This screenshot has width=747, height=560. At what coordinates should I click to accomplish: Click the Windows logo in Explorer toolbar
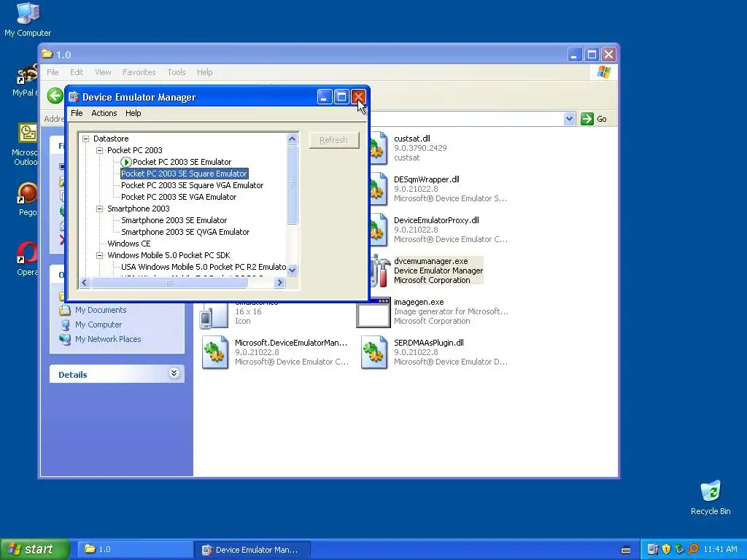coord(603,72)
